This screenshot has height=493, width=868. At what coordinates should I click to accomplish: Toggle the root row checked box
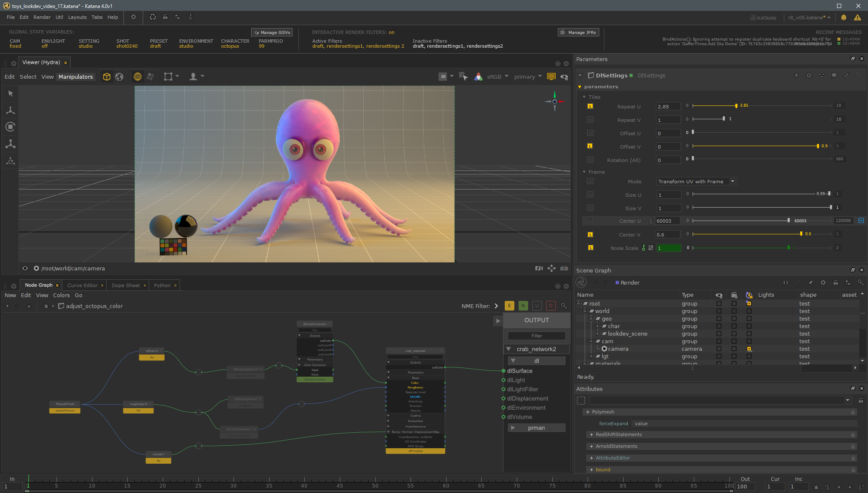[x=749, y=304]
